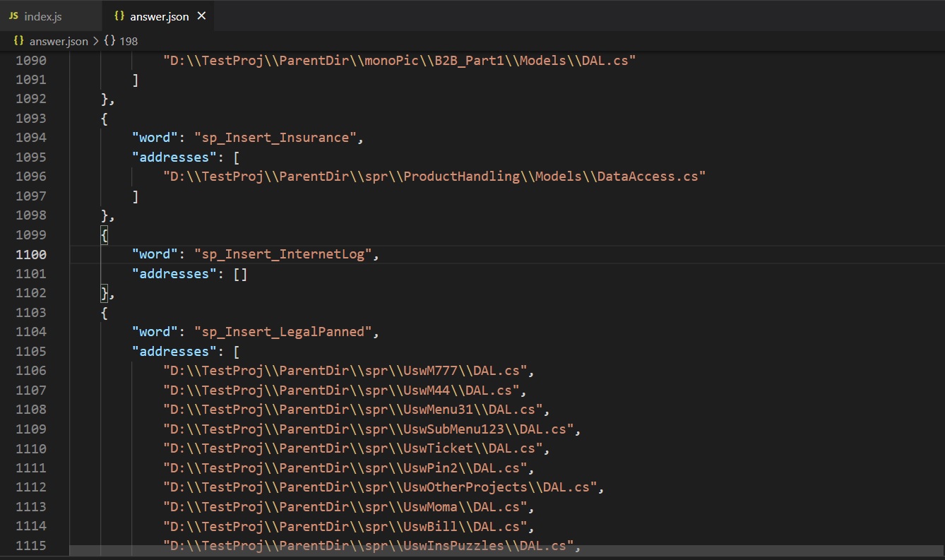This screenshot has width=945, height=560.
Task: Click the UswInsPuzzles DAL.cs path
Action: pyautogui.click(x=369, y=545)
